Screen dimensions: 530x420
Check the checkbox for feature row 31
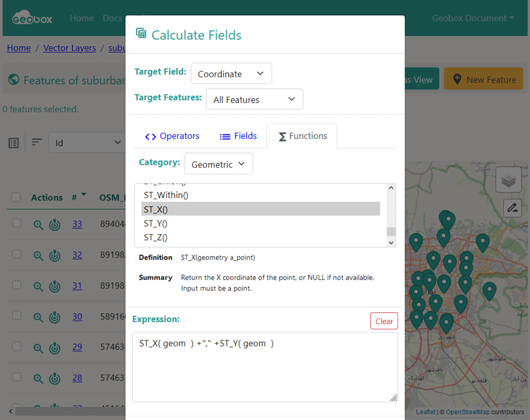[x=16, y=285]
